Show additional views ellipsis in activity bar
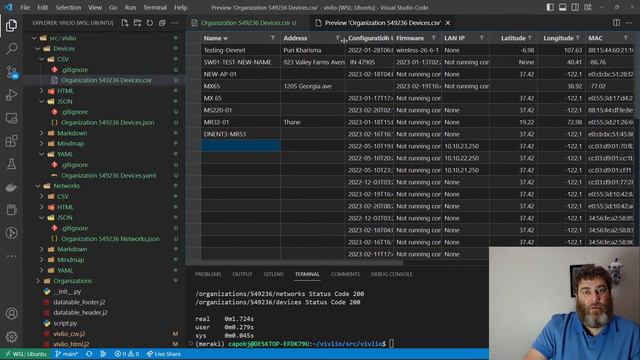 click(11, 256)
